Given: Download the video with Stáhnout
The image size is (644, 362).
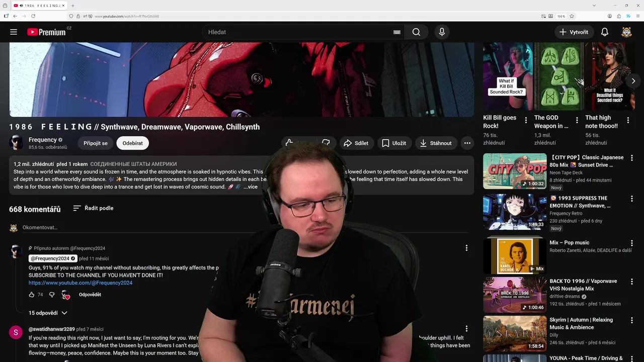Looking at the screenshot, I should click(x=436, y=143).
